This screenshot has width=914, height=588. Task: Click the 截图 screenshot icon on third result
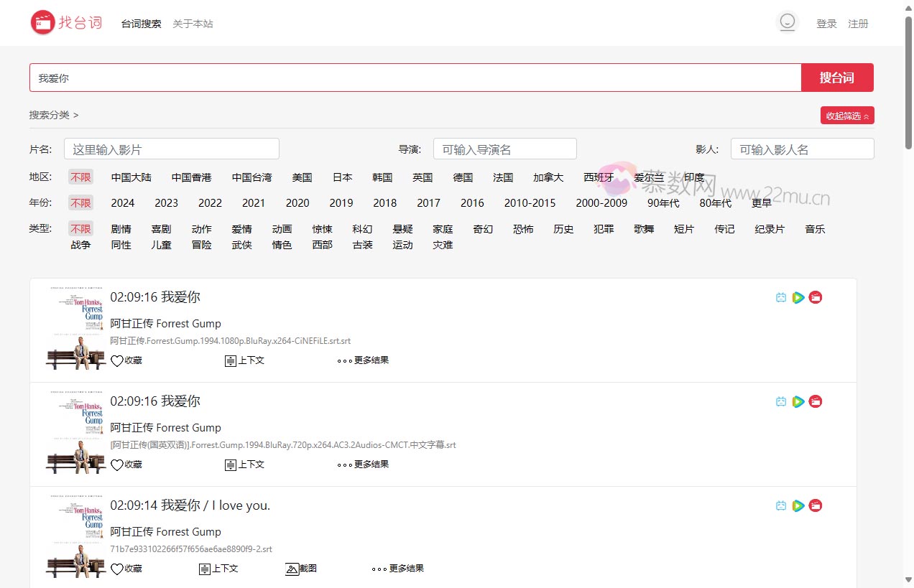click(x=292, y=569)
